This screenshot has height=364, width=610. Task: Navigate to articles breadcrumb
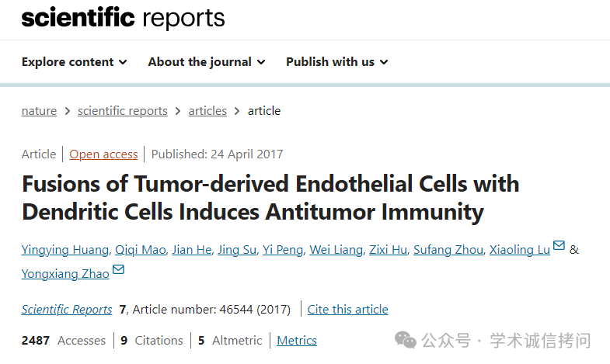pyautogui.click(x=207, y=111)
